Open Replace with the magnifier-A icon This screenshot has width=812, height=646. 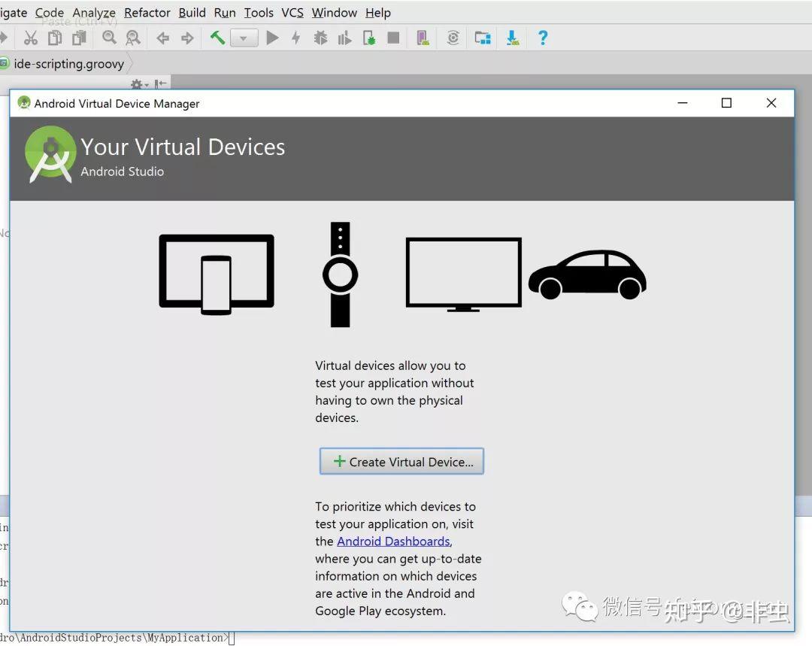click(133, 38)
